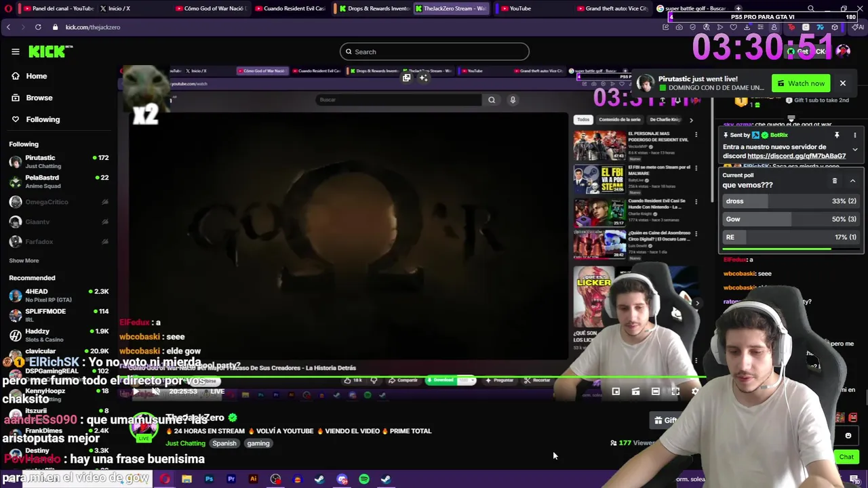Click the Chat send button
The image size is (868, 488).
coord(846,457)
